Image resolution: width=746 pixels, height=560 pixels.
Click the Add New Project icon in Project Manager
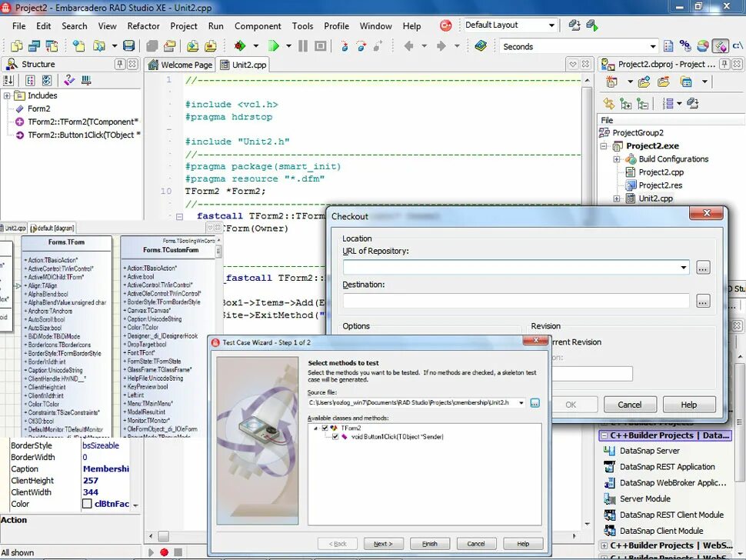coord(612,82)
